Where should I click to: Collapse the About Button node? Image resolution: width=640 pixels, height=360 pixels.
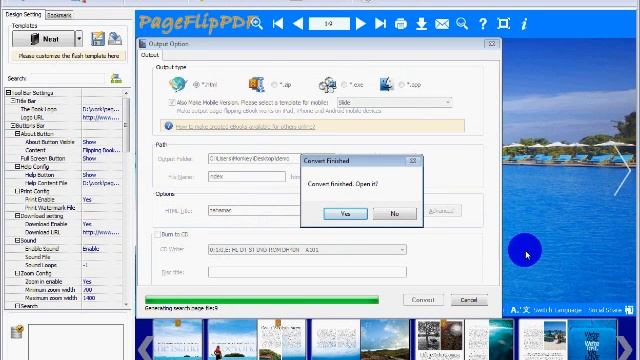(18, 133)
